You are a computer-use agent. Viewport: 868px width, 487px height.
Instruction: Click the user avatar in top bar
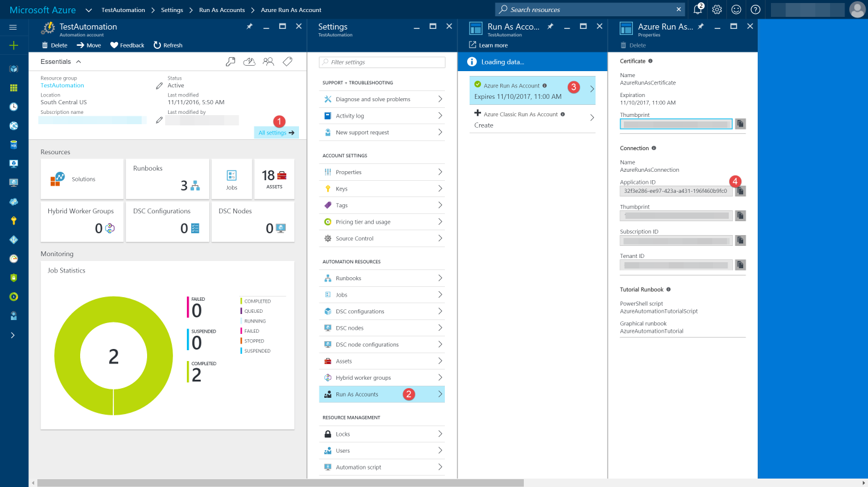coord(857,10)
